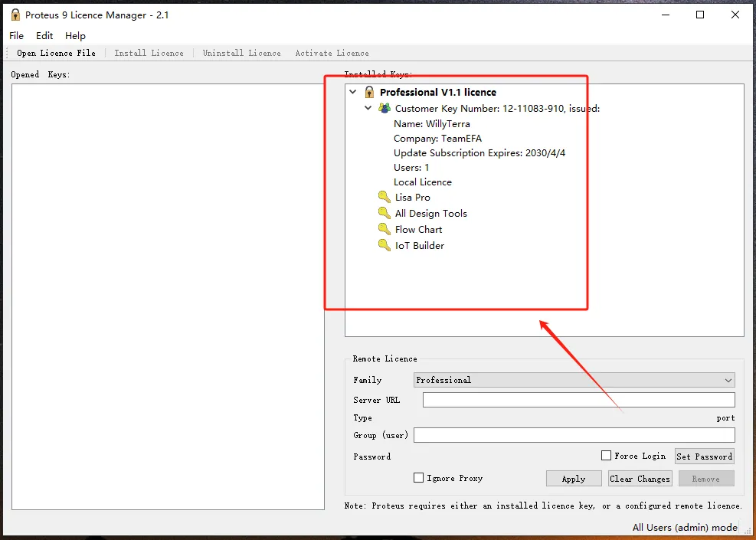Select the IoT Builder key entry

(x=420, y=245)
